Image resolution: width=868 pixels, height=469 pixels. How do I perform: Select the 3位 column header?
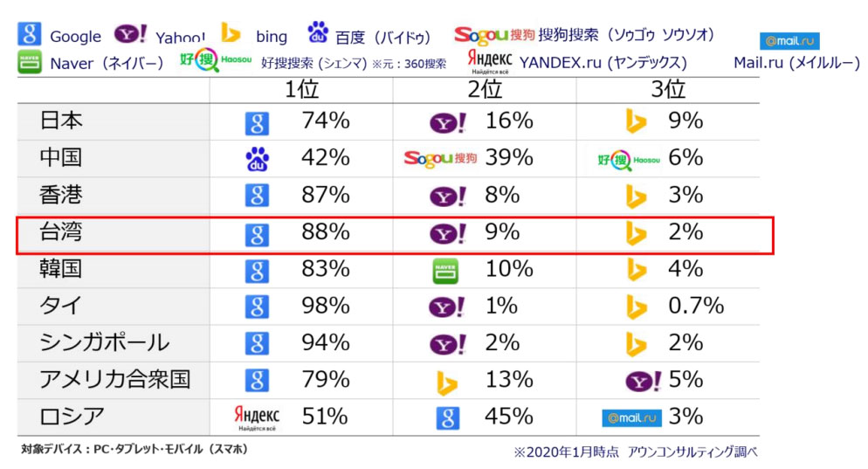pos(668,90)
